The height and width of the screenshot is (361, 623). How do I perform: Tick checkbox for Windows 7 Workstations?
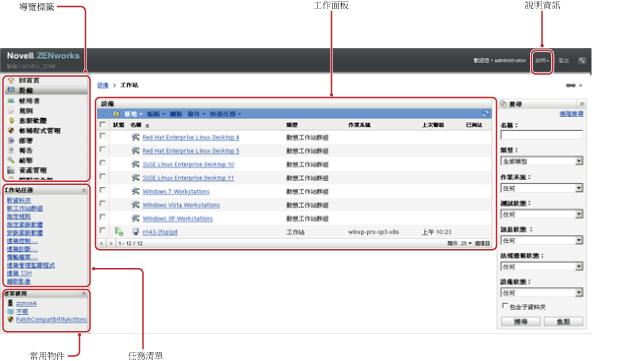[x=103, y=190]
